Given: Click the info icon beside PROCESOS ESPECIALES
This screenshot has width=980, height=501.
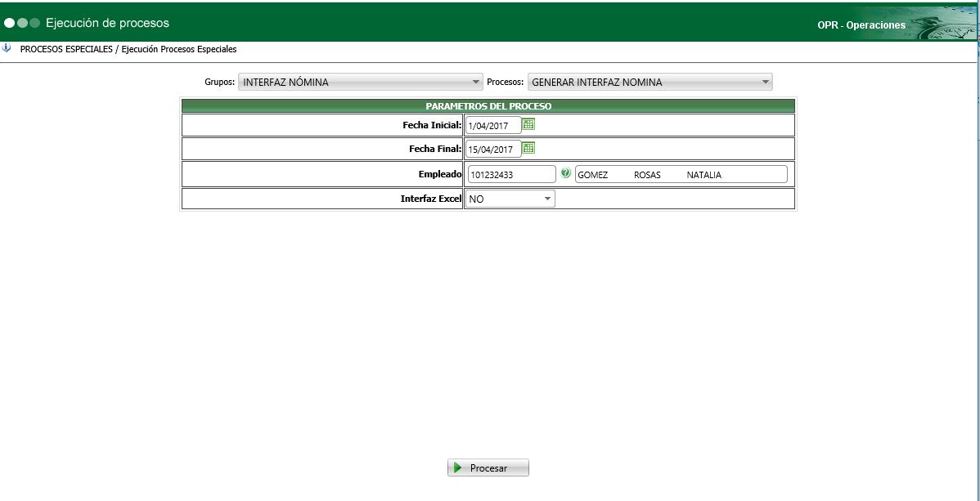Looking at the screenshot, I should (x=7, y=48).
